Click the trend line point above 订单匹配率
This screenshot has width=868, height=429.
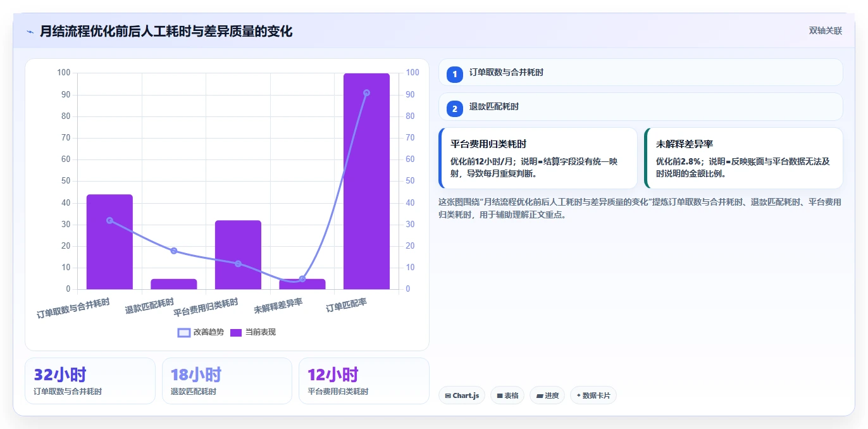coord(366,93)
